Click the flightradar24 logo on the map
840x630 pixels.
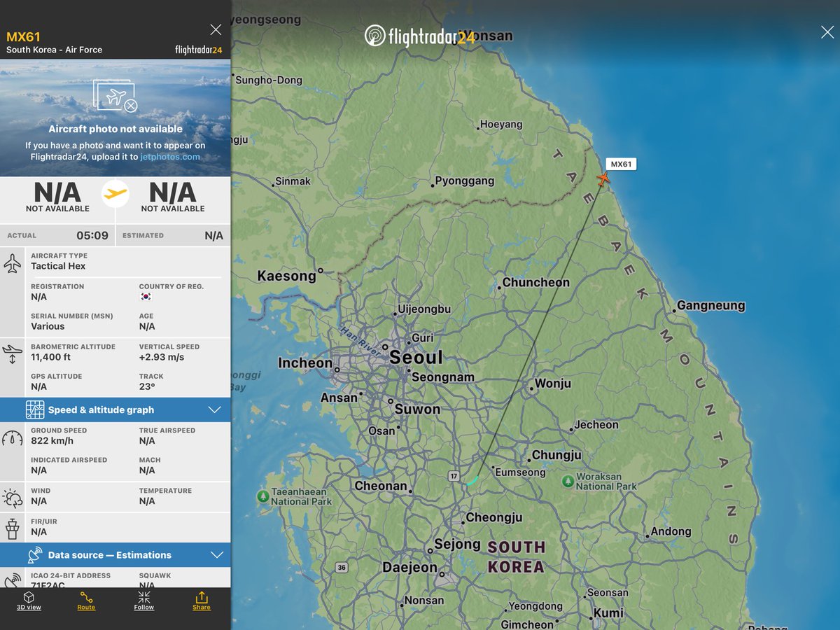tap(420, 36)
